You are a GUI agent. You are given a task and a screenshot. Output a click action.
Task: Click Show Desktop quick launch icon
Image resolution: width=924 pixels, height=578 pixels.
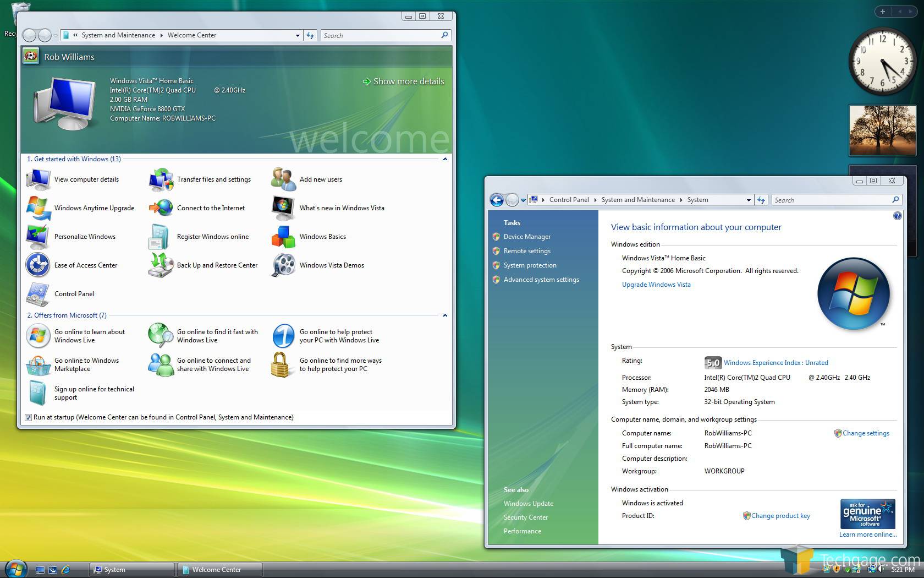click(40, 570)
